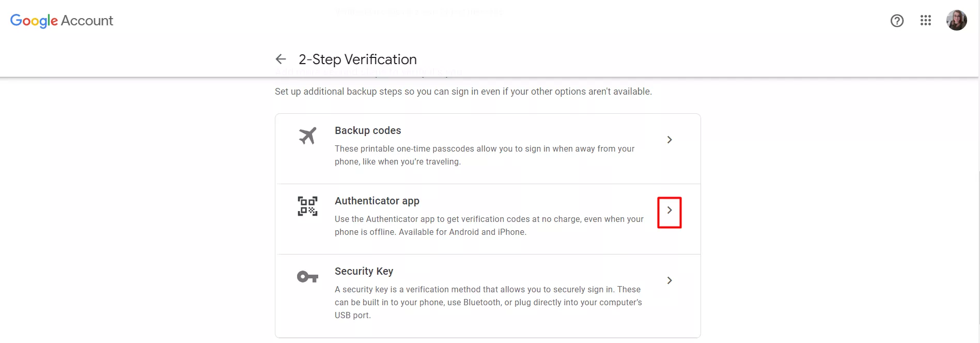Click the Backup codes description text
This screenshot has width=980, height=343.
[484, 155]
